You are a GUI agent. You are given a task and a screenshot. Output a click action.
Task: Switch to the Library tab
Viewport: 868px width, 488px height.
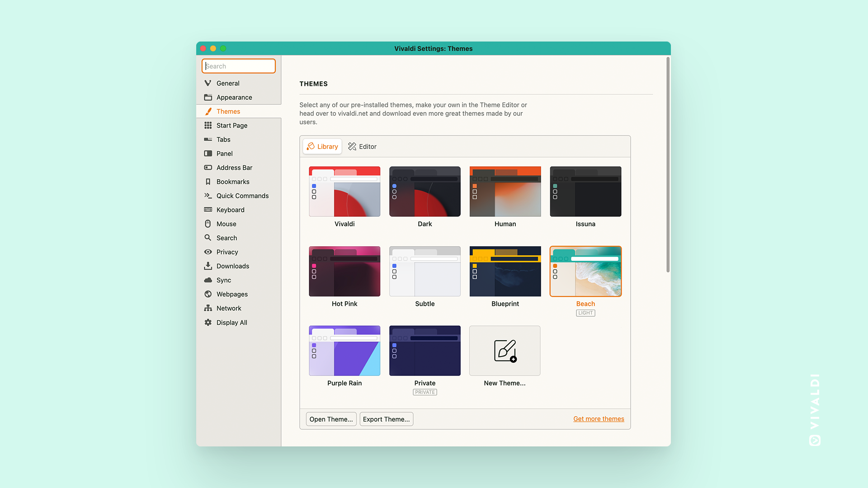tap(322, 146)
